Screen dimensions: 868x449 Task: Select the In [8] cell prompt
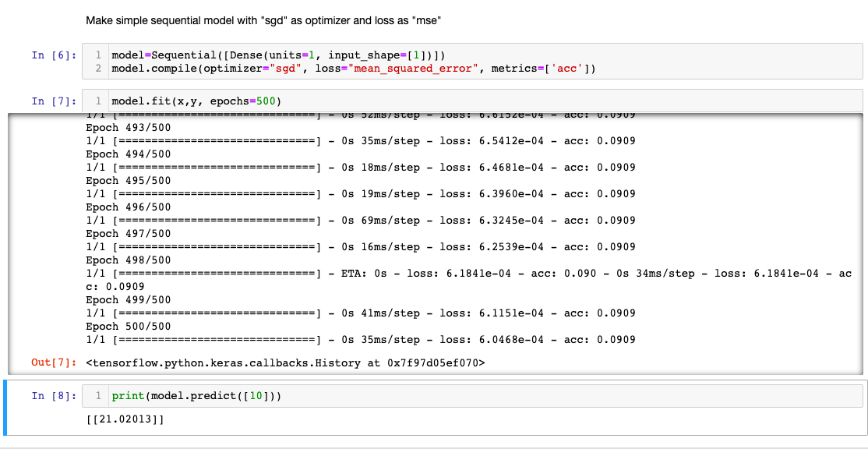tap(54, 396)
